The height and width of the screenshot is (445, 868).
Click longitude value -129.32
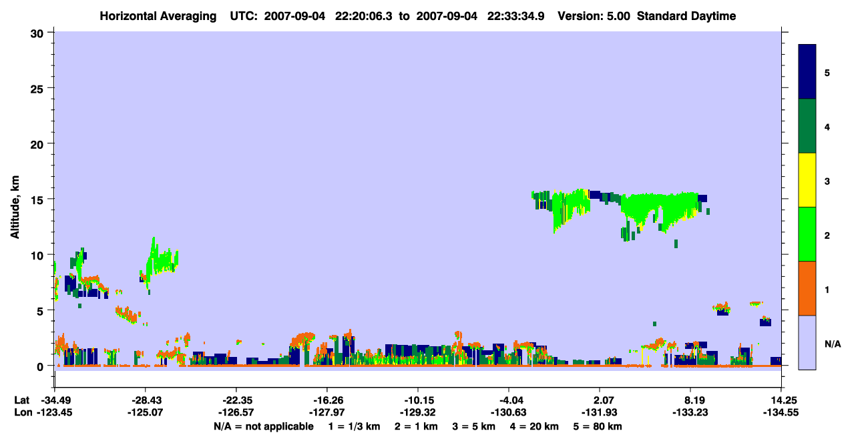coord(418,412)
